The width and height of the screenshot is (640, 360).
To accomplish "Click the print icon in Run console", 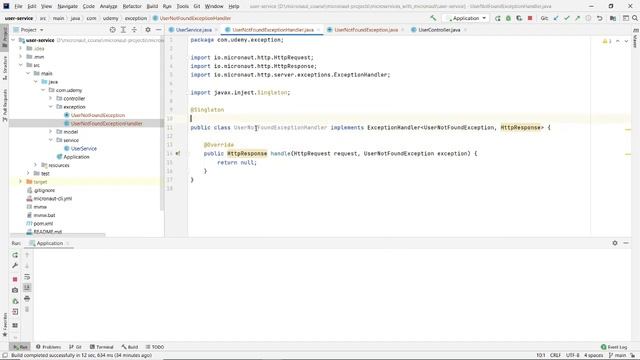I will 27,298.
